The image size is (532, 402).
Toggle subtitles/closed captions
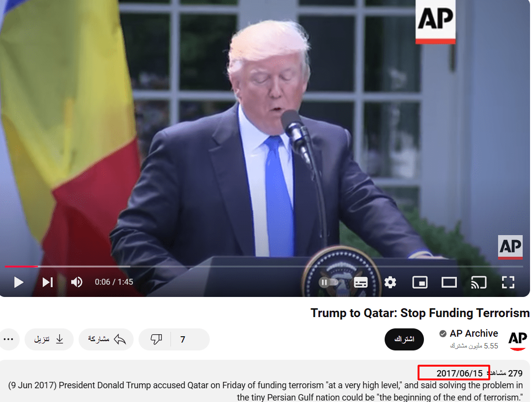[x=361, y=282]
